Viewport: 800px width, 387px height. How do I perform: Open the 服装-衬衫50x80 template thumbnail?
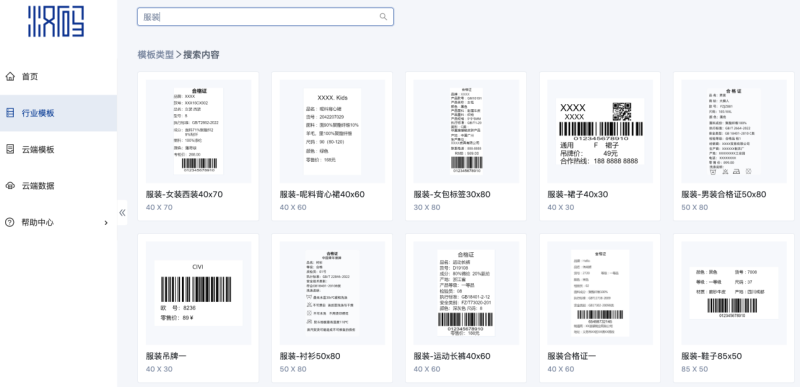click(332, 293)
